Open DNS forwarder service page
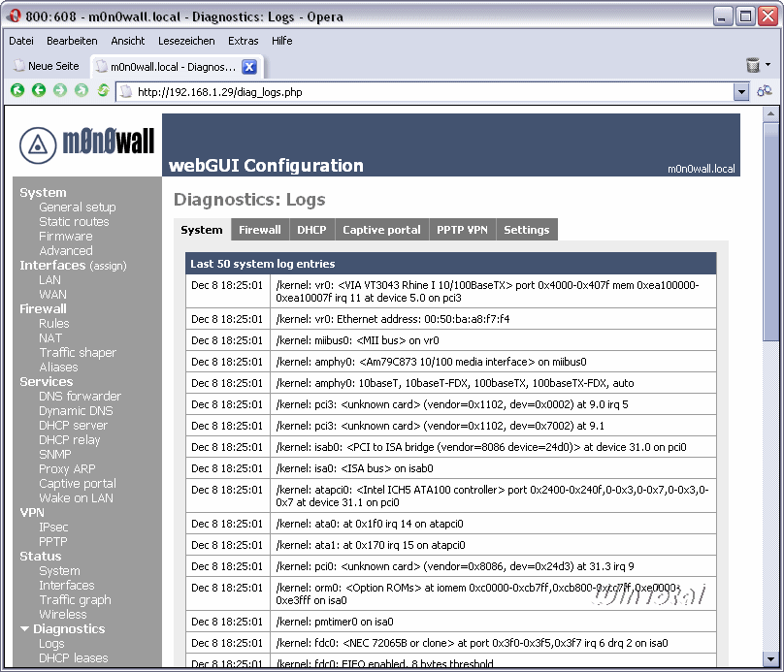The width and height of the screenshot is (784, 672). 80,397
